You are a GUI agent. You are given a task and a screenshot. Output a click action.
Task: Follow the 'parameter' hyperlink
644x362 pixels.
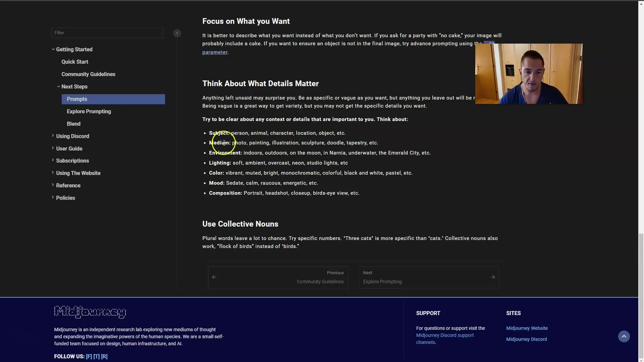point(215,52)
